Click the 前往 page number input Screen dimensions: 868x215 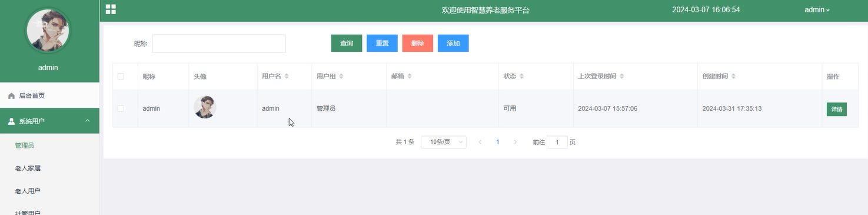coord(557,142)
